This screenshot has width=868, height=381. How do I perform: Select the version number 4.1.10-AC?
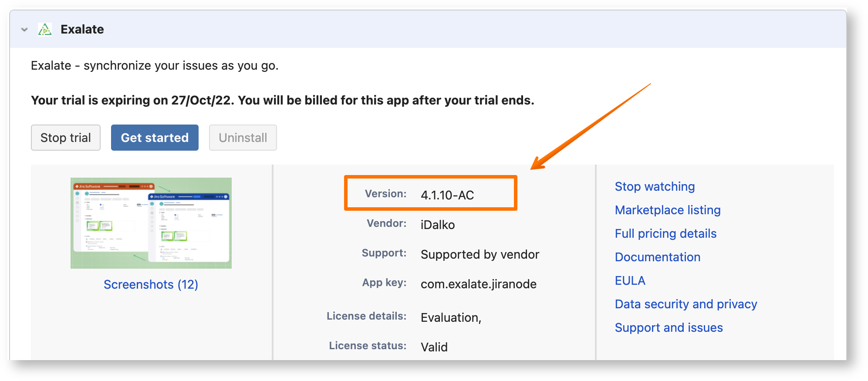click(x=447, y=195)
